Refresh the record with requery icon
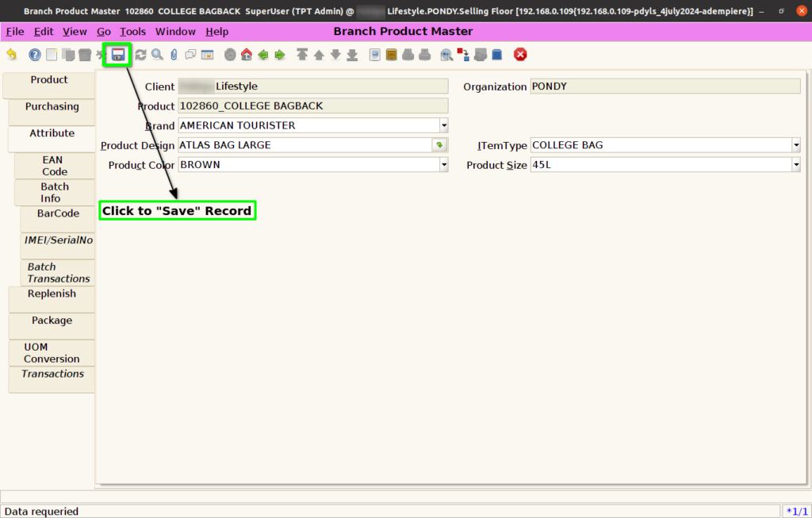This screenshot has height=518, width=812. 140,55
